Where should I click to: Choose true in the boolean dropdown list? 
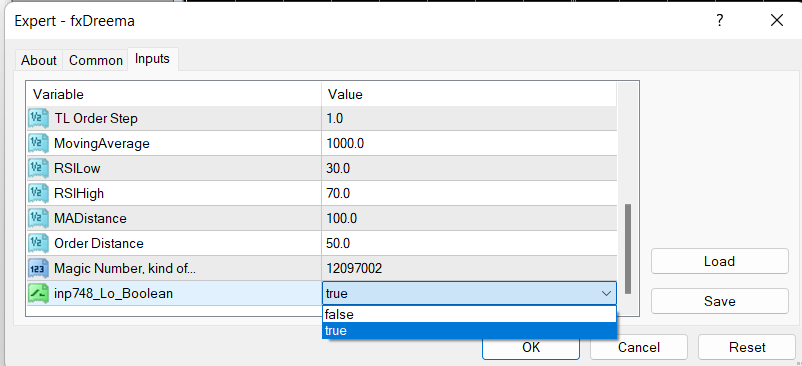tap(469, 331)
